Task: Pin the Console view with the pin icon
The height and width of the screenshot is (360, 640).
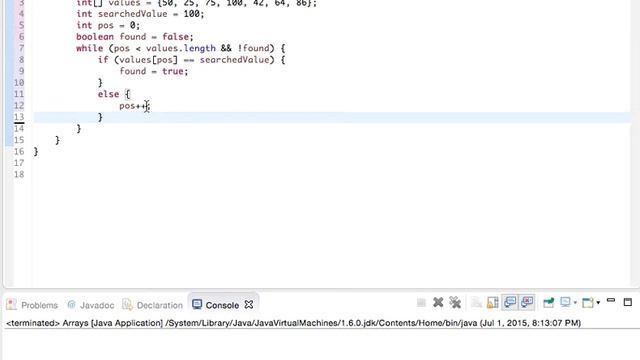Action: pyautogui.click(x=549, y=302)
